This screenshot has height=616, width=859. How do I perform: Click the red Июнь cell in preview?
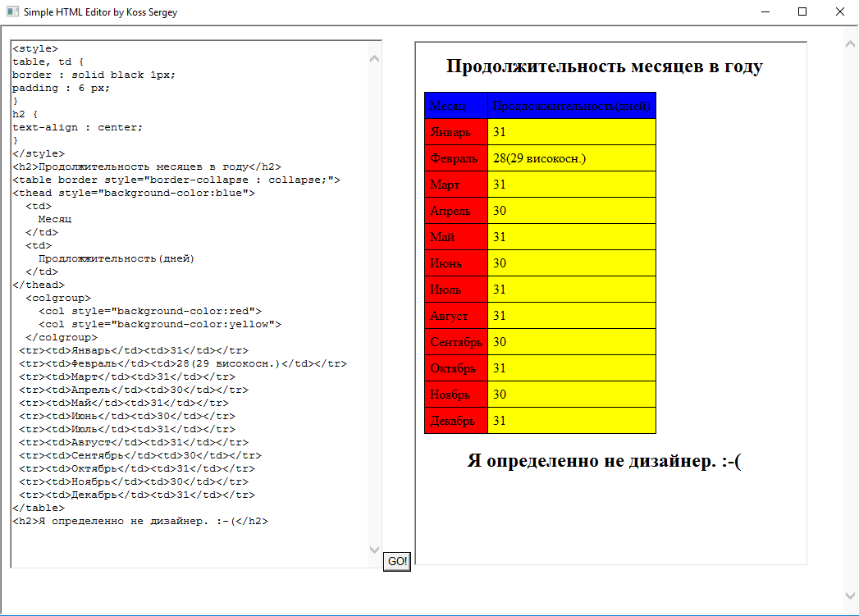click(456, 263)
